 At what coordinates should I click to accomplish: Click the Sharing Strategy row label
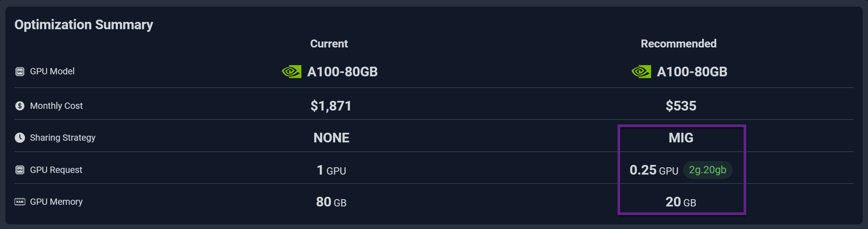tap(63, 138)
